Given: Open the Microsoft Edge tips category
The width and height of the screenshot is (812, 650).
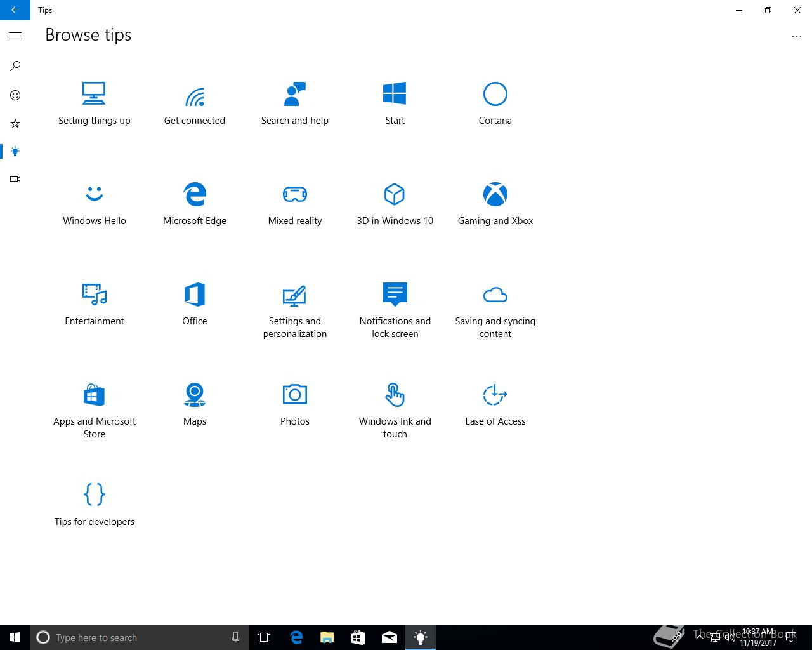Looking at the screenshot, I should [195, 205].
